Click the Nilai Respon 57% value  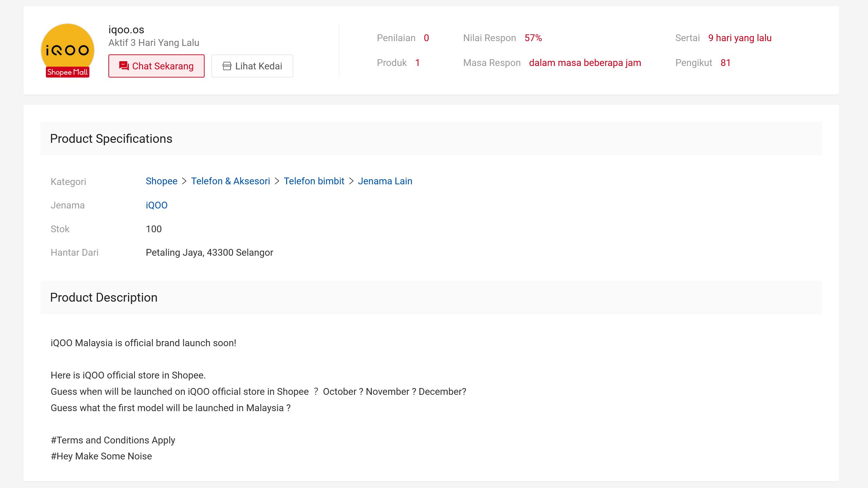click(x=533, y=38)
